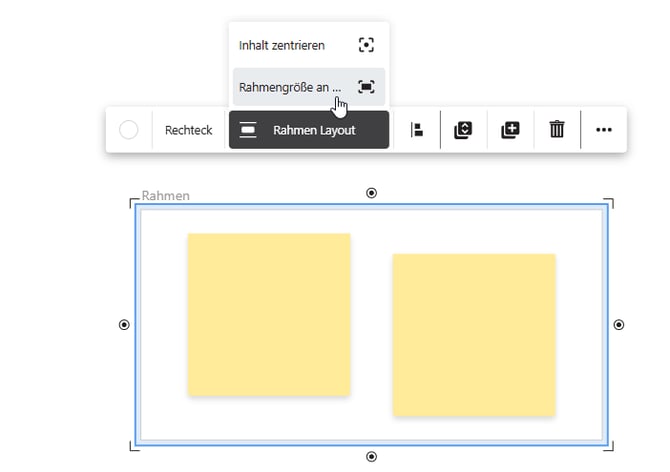Click the fit frame size icon
The width and height of the screenshot is (670, 472).
tap(366, 87)
